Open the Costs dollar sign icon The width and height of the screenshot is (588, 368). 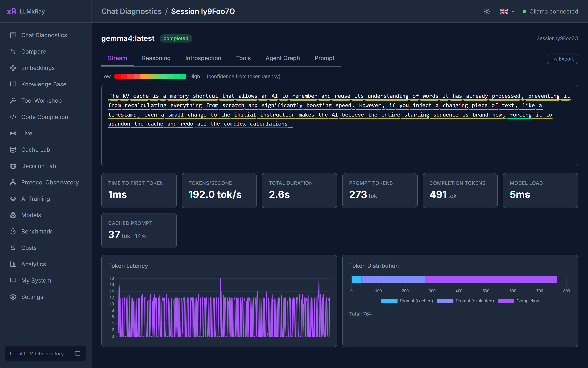click(13, 248)
